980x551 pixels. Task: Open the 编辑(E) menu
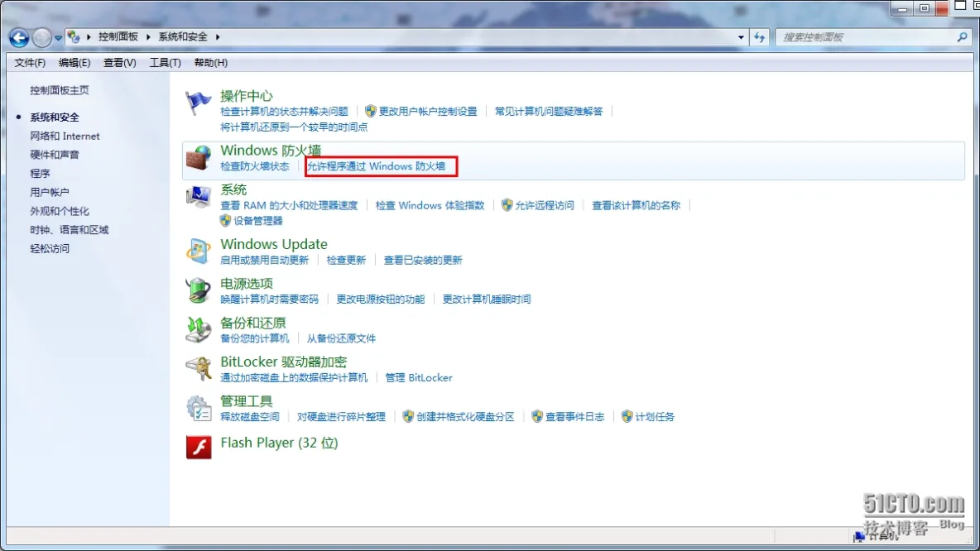(74, 63)
